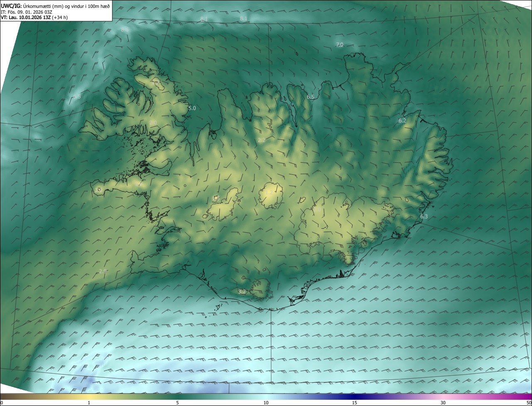Click the color scale tick labelled 15
Viewport: 532px width, 406px height.
pos(355,403)
